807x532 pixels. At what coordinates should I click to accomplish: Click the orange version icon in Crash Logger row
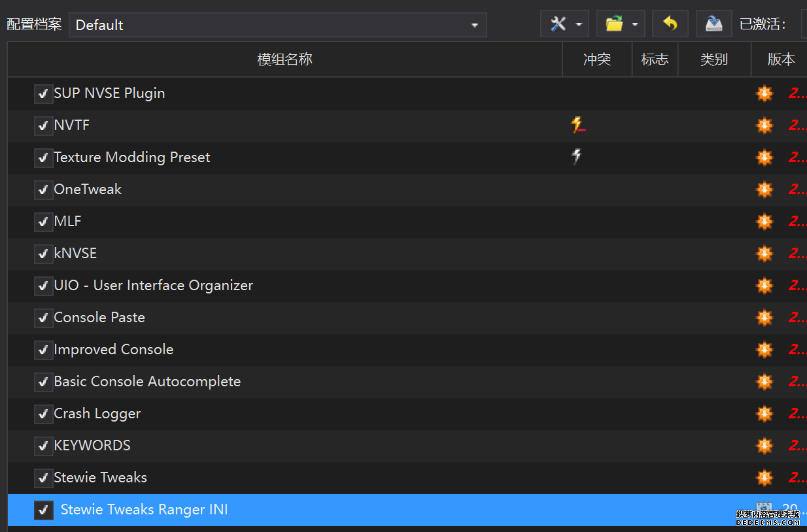tap(764, 414)
